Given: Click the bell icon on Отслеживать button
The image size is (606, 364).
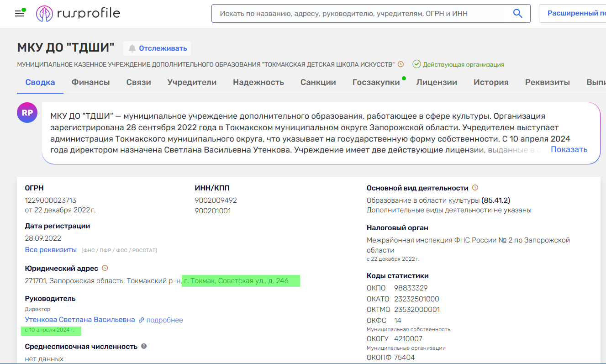Looking at the screenshot, I should point(132,48).
